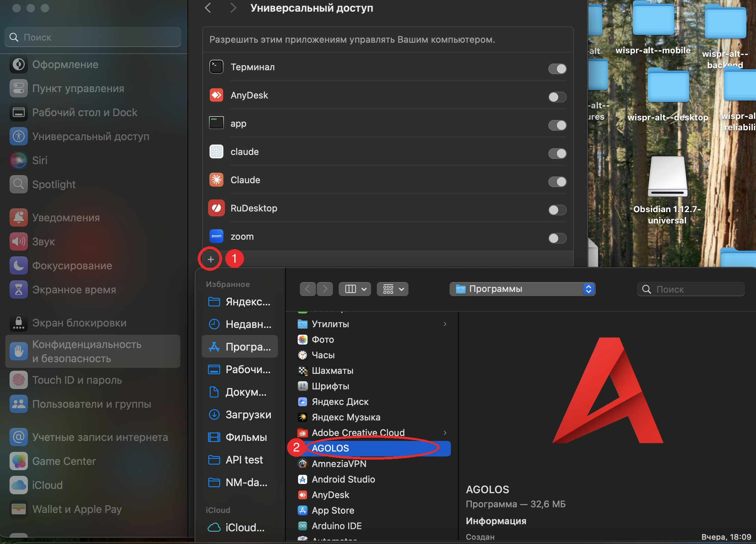
Task: Open Obsidian disk image on desktop
Action: 667,177
